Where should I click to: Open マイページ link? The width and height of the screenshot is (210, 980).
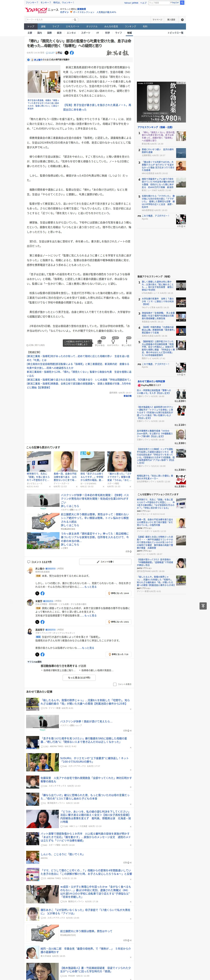point(157,19)
